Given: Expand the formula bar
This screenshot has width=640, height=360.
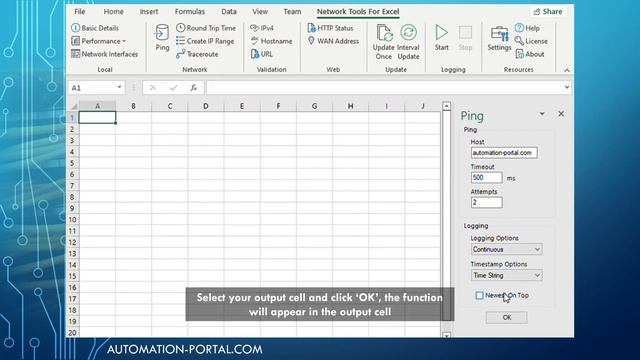Looking at the screenshot, I should tap(567, 87).
